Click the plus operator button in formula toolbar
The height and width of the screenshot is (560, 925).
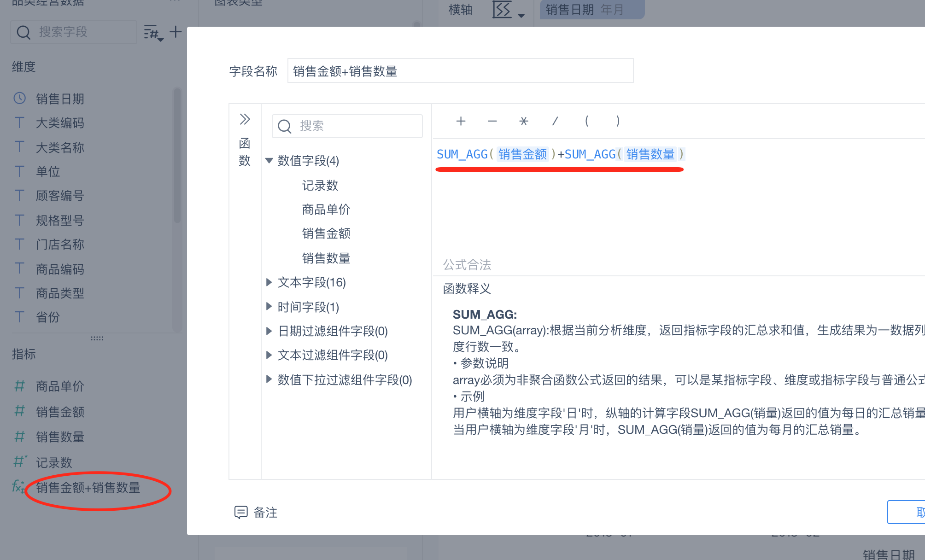pyautogui.click(x=461, y=121)
